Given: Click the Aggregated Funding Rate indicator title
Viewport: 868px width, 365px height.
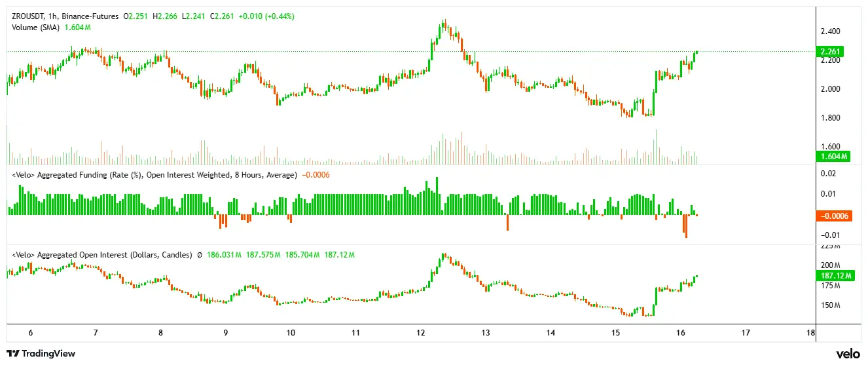Looking at the screenshot, I should click(x=154, y=174).
